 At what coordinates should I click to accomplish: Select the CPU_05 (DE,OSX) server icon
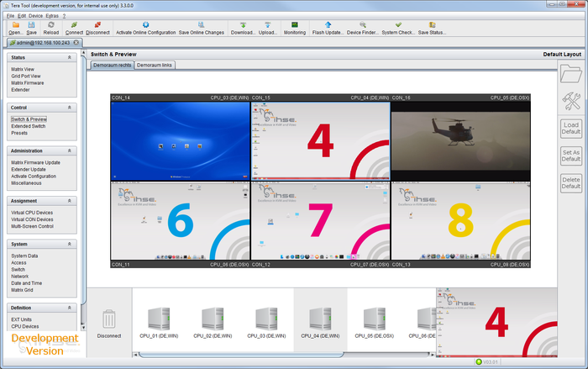375,319
